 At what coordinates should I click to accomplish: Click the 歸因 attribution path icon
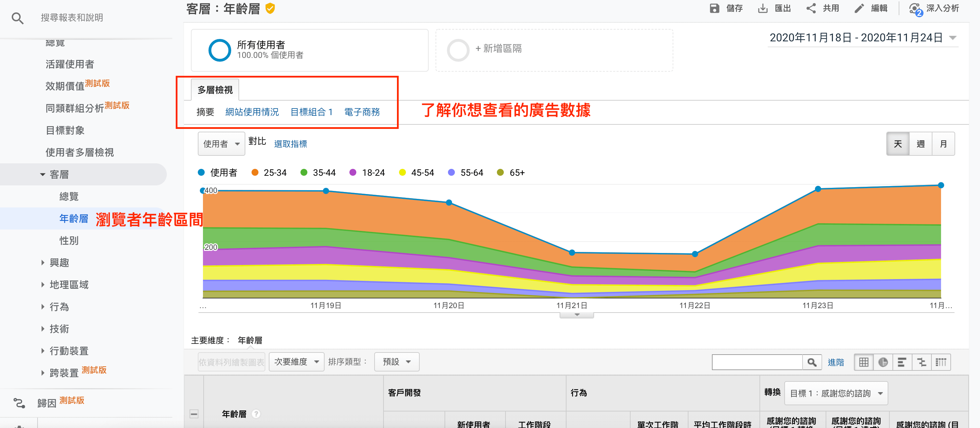(19, 402)
